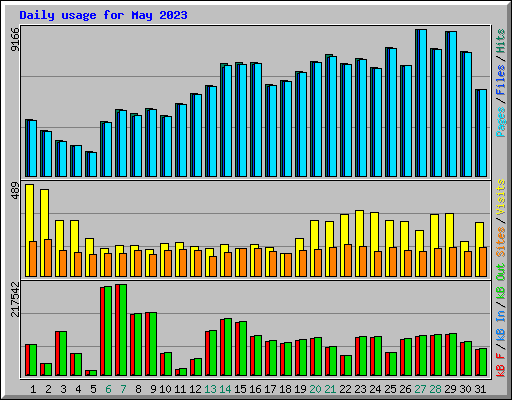This screenshot has width=512, height=400.
Task: Click the cyan pages bar for day 31
Action: coord(483,133)
